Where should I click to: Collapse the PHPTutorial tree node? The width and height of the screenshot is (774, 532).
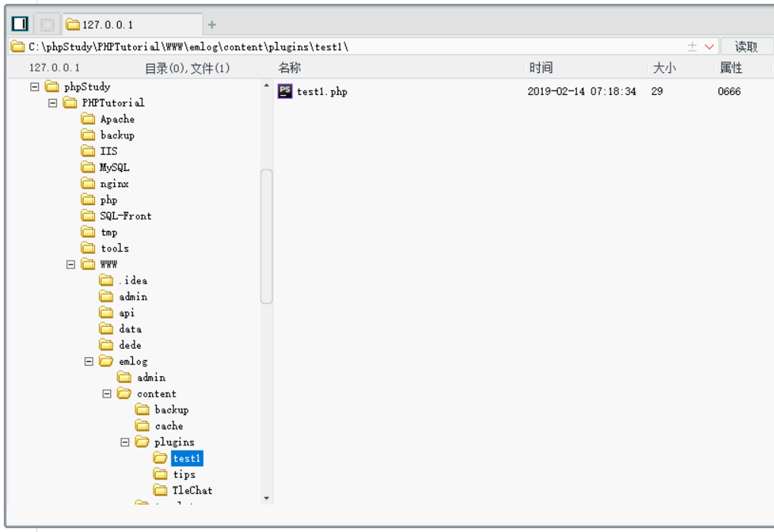click(x=52, y=103)
